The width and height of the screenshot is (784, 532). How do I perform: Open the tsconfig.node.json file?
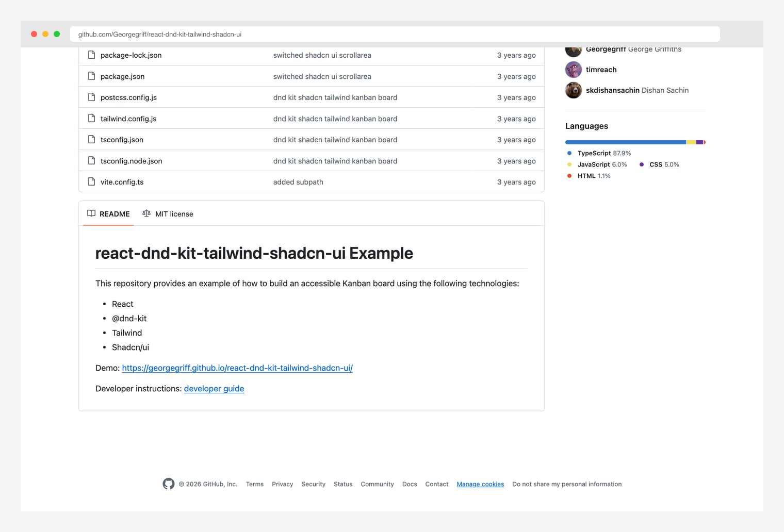131,161
